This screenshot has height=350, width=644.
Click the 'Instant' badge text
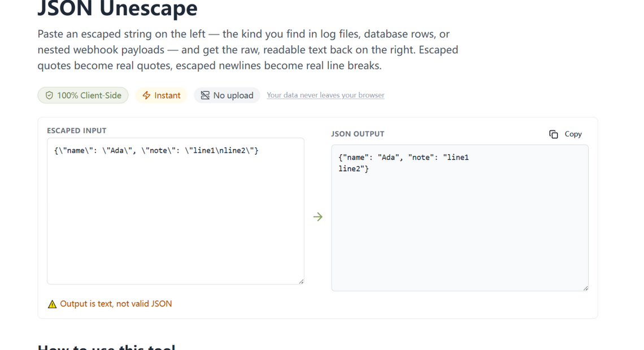coord(167,95)
